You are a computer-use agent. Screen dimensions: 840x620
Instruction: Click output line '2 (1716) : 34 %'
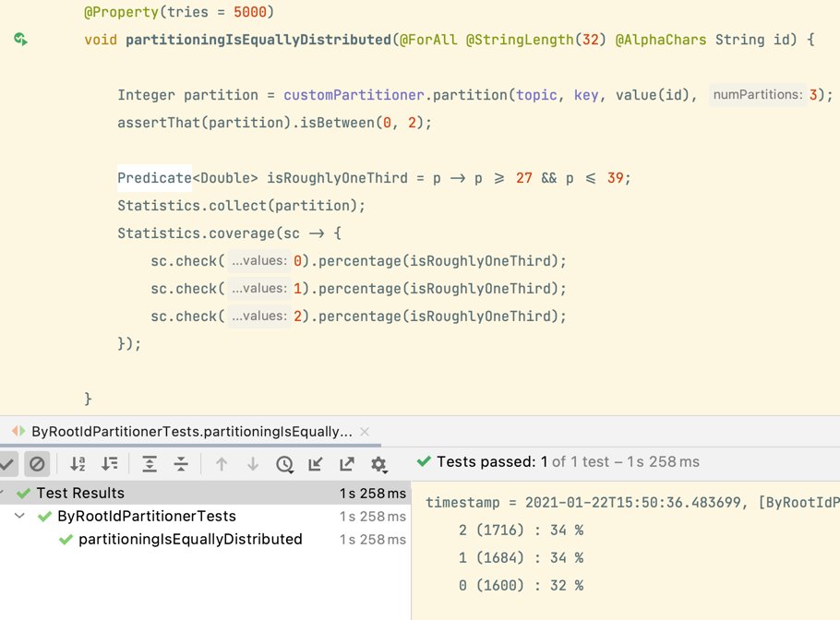click(x=521, y=531)
